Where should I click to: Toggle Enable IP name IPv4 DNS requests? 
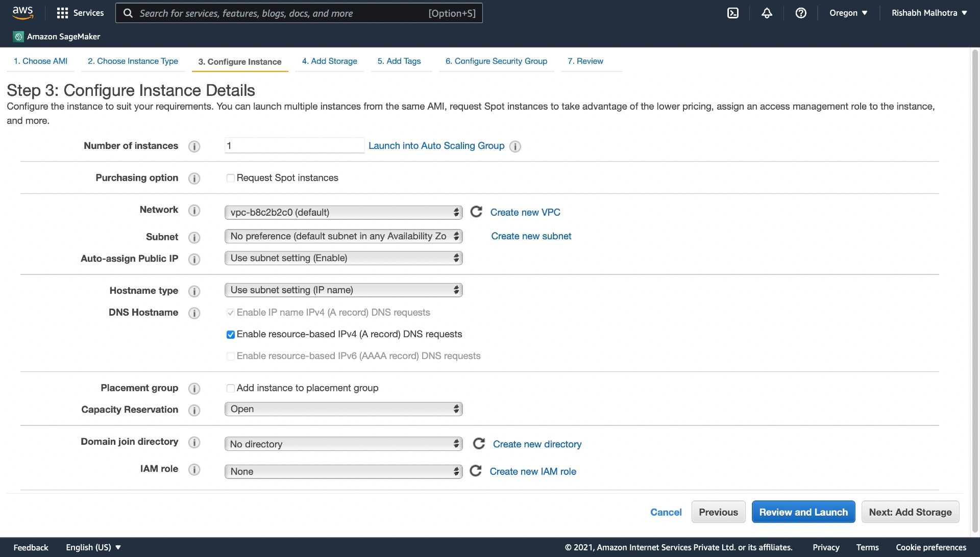click(231, 313)
